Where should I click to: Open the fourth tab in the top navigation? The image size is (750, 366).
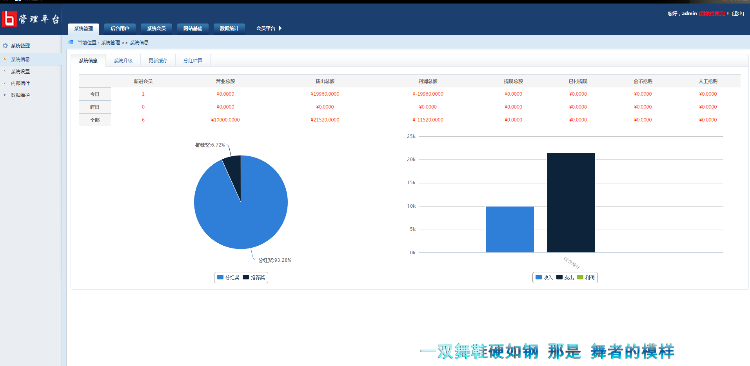192,28
